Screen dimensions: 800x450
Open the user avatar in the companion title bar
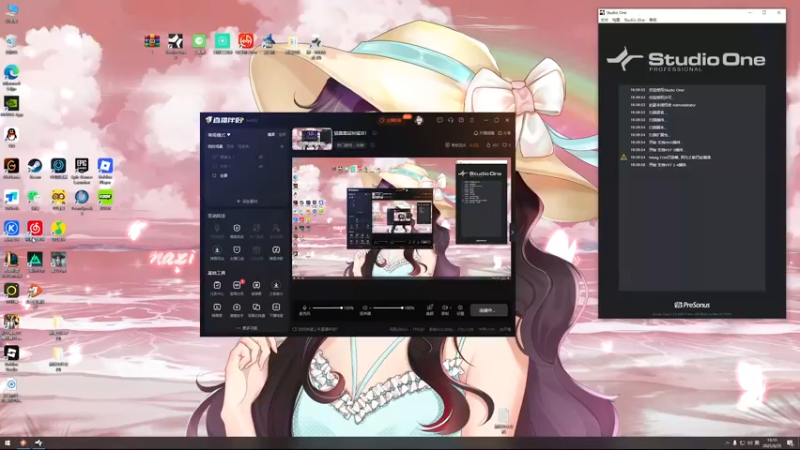click(419, 120)
